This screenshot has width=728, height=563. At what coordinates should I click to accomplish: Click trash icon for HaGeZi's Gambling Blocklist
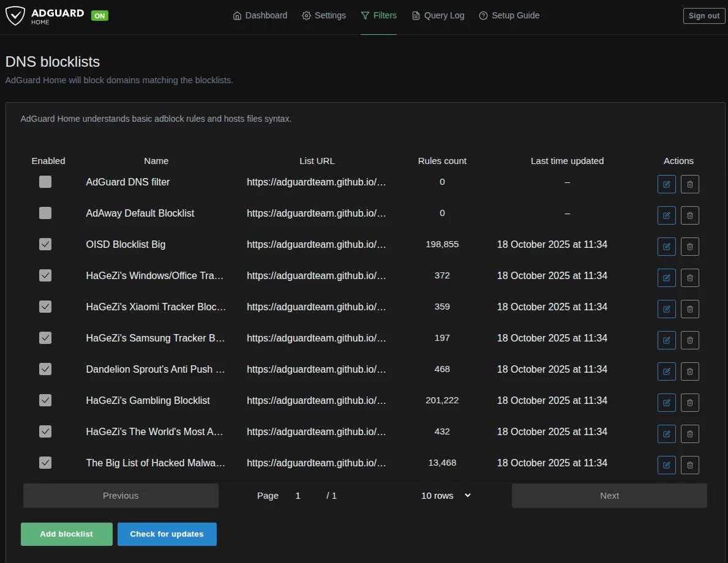coord(689,402)
